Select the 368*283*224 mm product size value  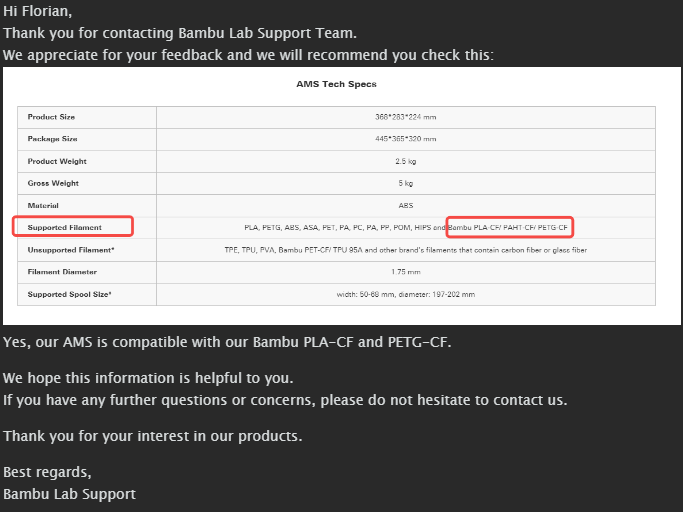pos(406,117)
